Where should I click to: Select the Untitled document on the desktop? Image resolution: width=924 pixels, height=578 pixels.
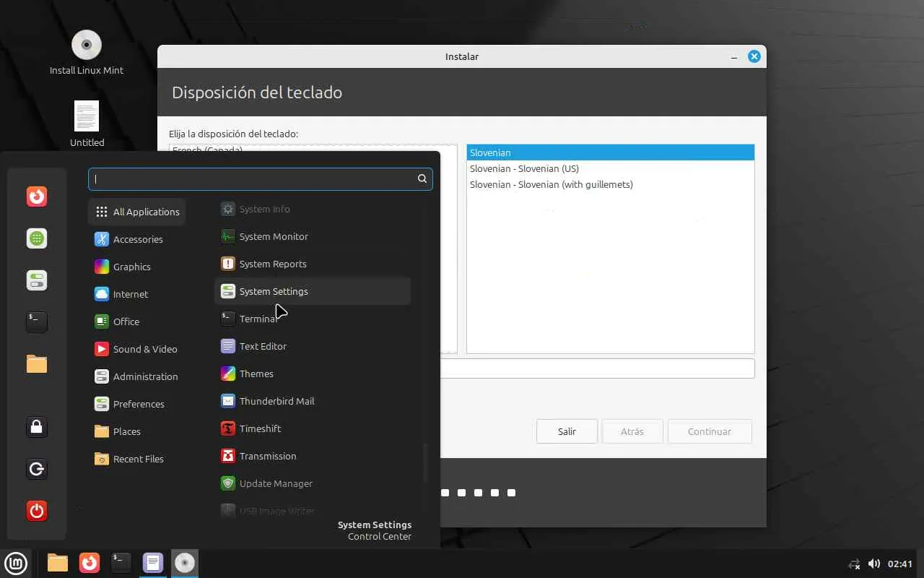(x=87, y=124)
